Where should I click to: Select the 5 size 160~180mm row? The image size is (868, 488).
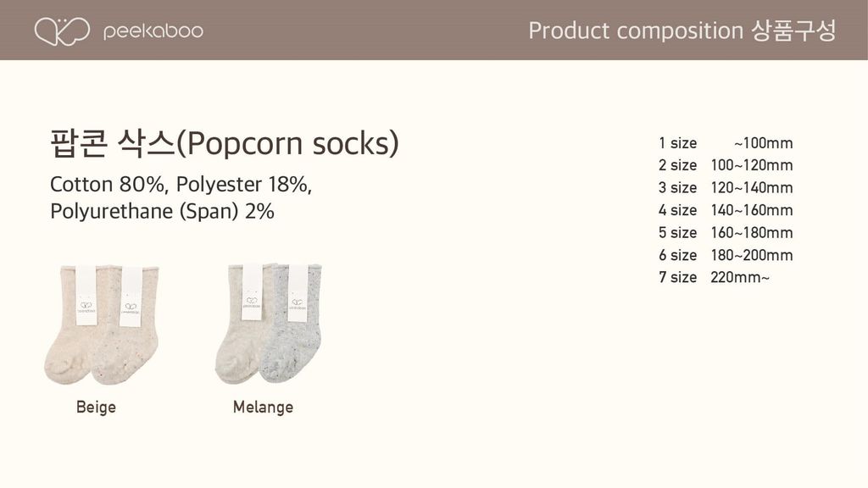click(726, 232)
